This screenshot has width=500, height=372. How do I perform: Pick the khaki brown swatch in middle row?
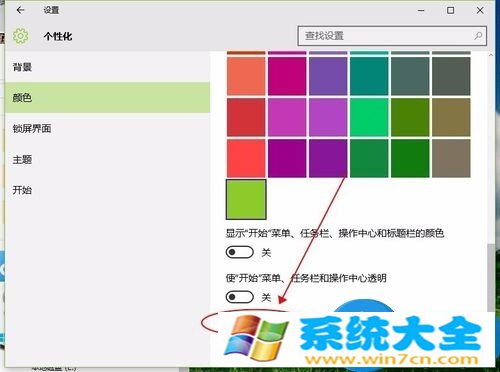click(x=451, y=117)
